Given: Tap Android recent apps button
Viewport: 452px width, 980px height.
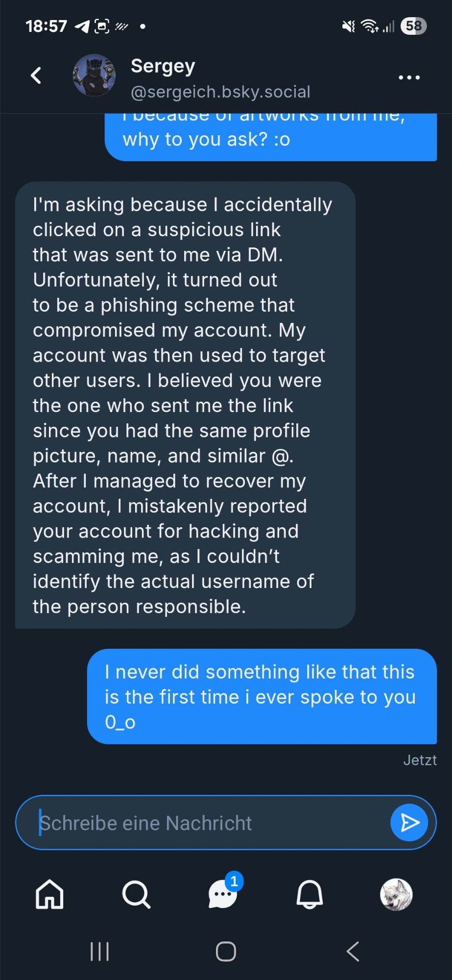Looking at the screenshot, I should coord(99,952).
